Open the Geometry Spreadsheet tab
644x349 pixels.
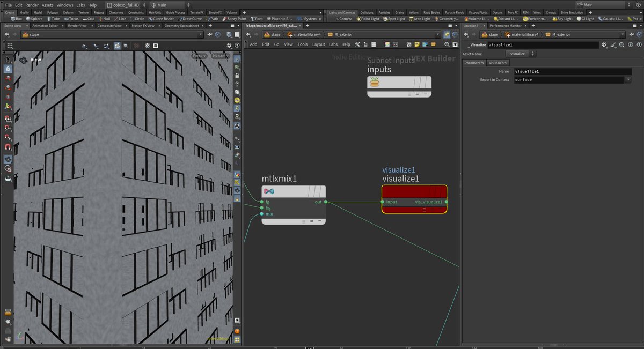pyautogui.click(x=182, y=26)
